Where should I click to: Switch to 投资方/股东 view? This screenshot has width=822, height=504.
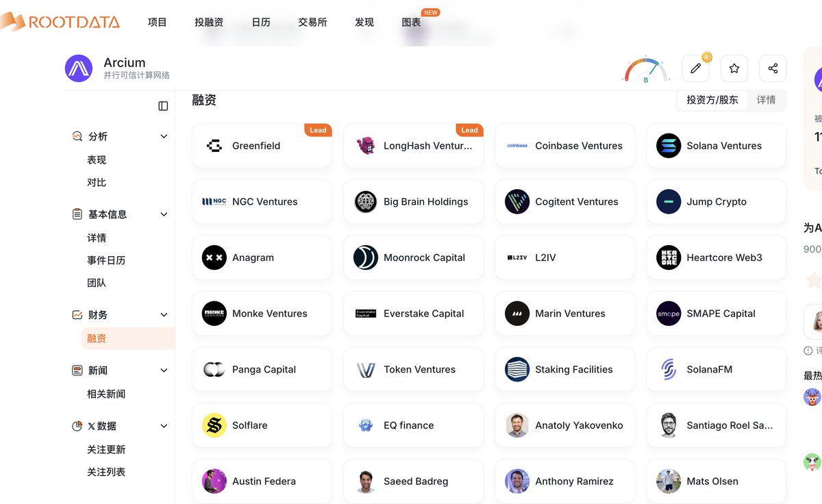(x=712, y=100)
